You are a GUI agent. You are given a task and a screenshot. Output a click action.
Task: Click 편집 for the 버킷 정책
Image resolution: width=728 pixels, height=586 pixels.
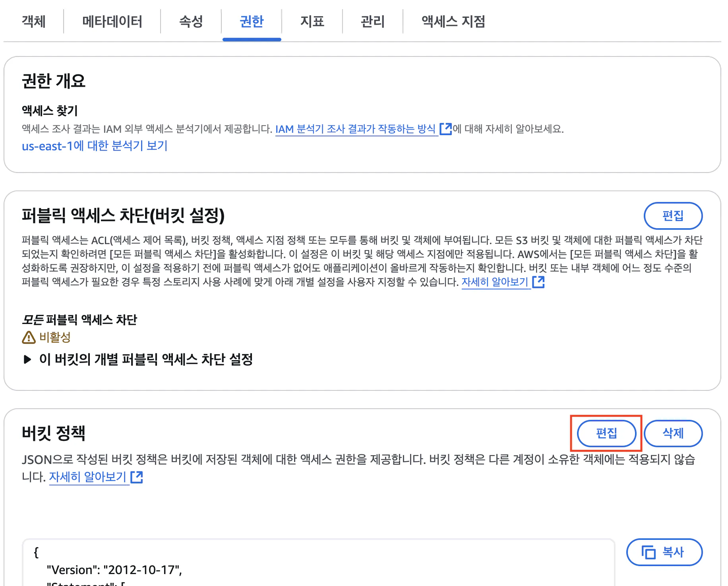pos(606,433)
